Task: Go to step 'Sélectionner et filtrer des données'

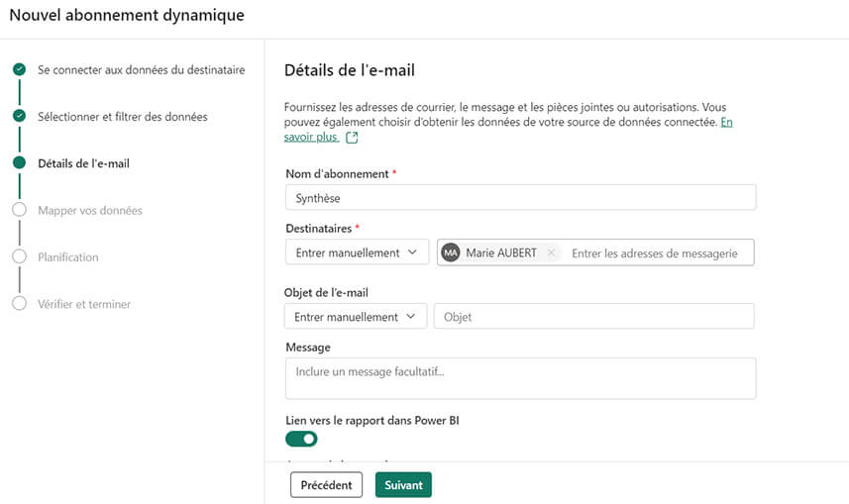Action: coord(123,117)
